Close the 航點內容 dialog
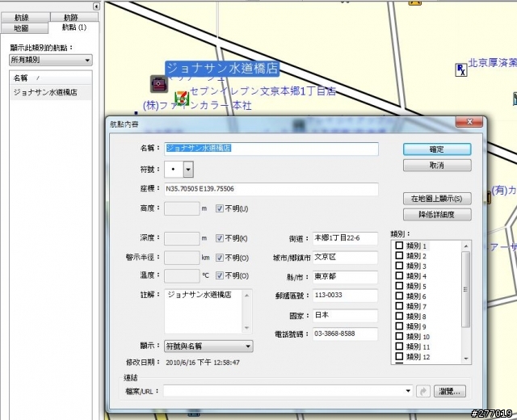The image size is (517, 420). point(469,122)
